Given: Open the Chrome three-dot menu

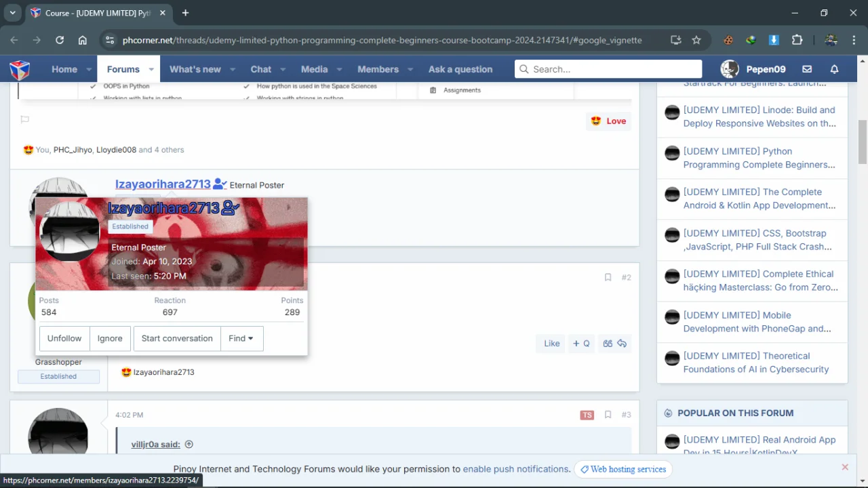Looking at the screenshot, I should tap(854, 40).
